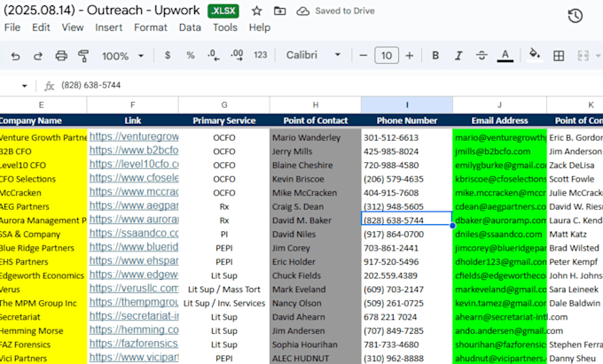Open the Edit menu
Screen dimensions: 603x364
pyautogui.click(x=41, y=27)
